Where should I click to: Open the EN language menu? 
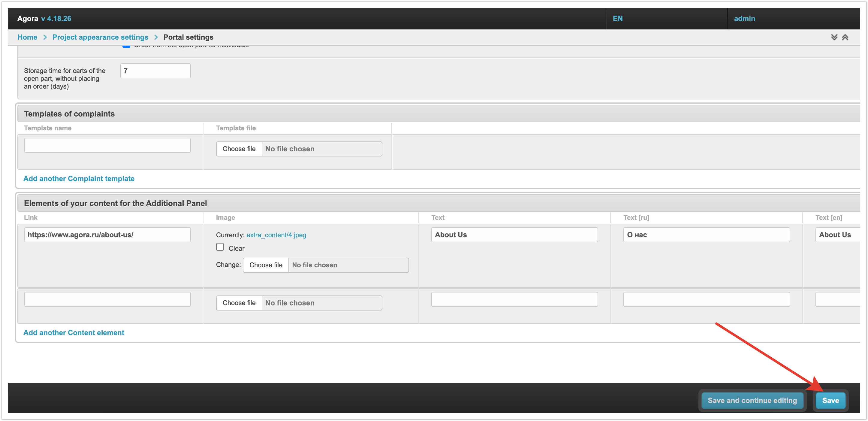tap(617, 19)
